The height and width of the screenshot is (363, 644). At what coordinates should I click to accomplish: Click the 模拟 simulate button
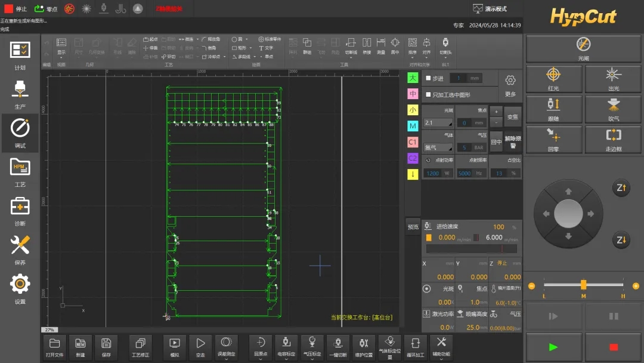tap(175, 346)
